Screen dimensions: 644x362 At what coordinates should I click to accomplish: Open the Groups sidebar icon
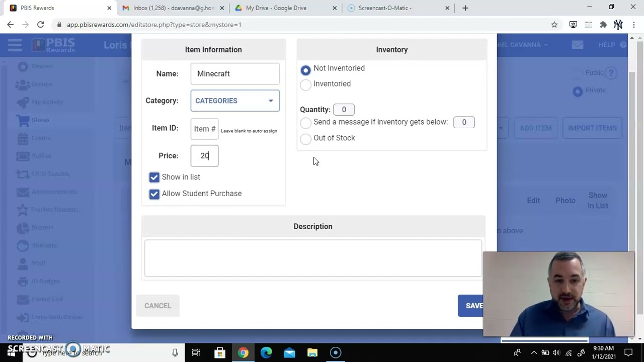(23, 84)
